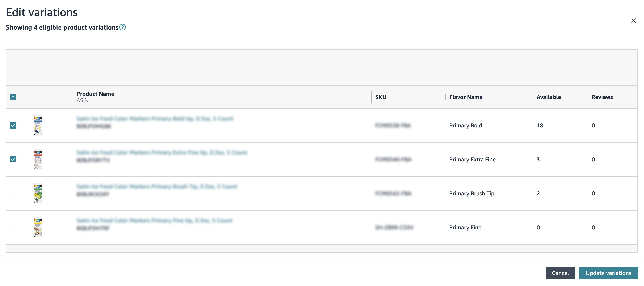The width and height of the screenshot is (644, 286).
Task: Click the Update variations button
Action: [x=608, y=273]
